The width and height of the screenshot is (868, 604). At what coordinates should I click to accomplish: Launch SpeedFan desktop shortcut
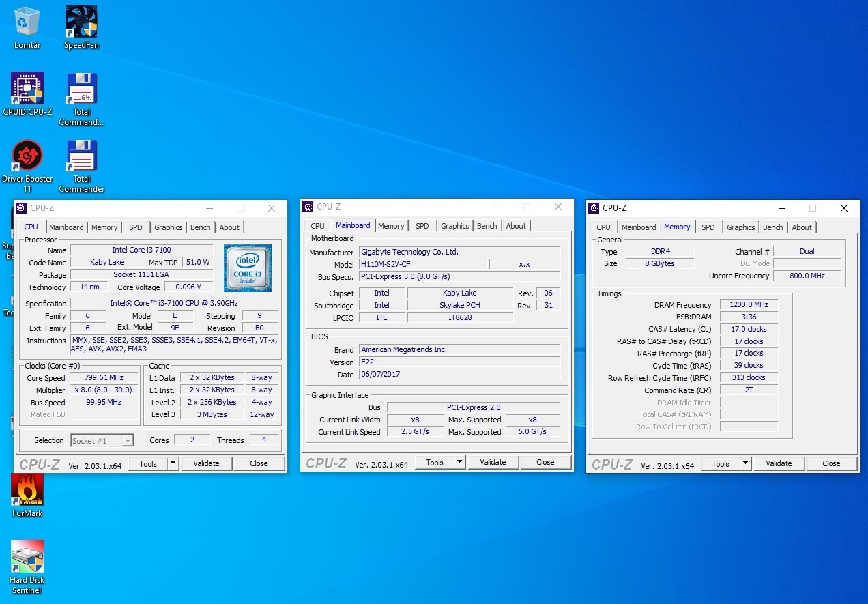pyautogui.click(x=81, y=27)
